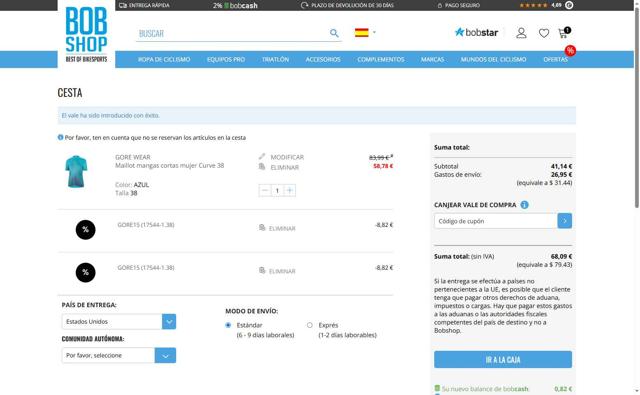Click the search magnifier icon
This screenshot has width=640, height=395.
click(x=334, y=33)
